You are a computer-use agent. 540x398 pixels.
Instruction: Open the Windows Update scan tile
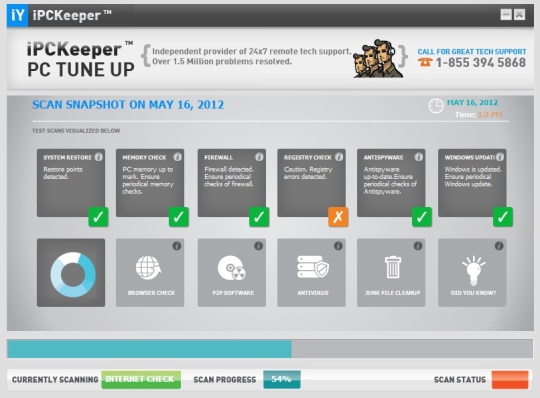(472, 183)
